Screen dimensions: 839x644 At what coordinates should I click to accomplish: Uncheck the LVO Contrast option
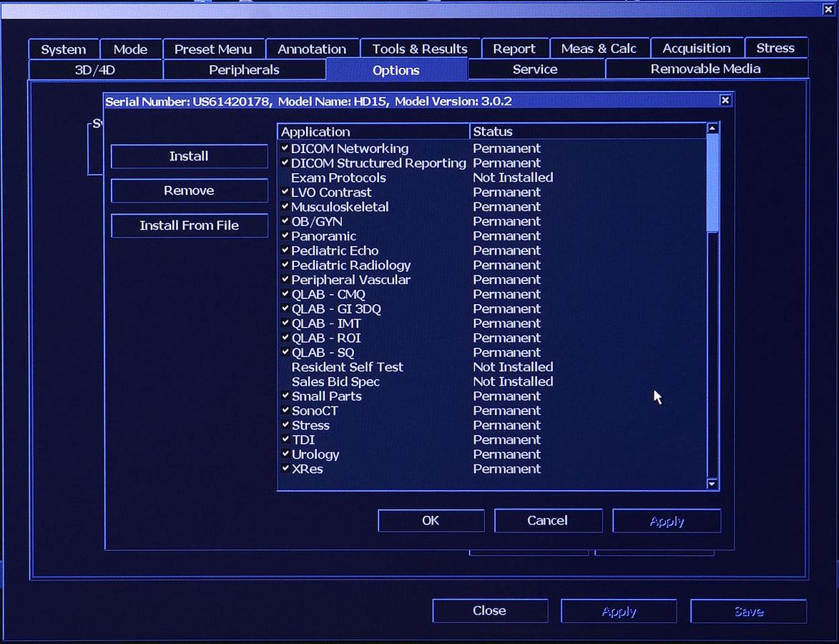click(x=285, y=192)
